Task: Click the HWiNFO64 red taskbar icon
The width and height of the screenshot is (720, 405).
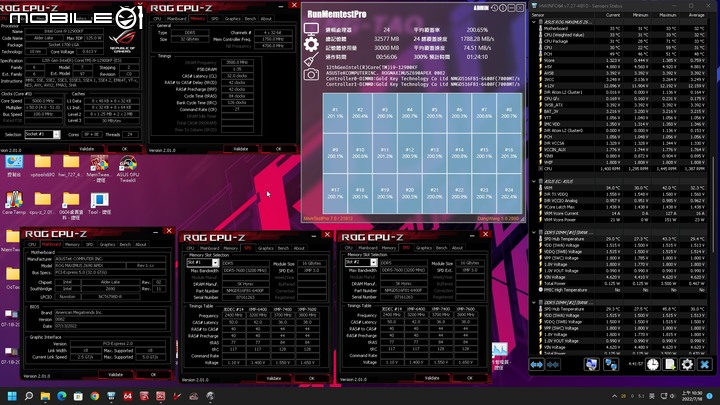Action: (x=128, y=396)
